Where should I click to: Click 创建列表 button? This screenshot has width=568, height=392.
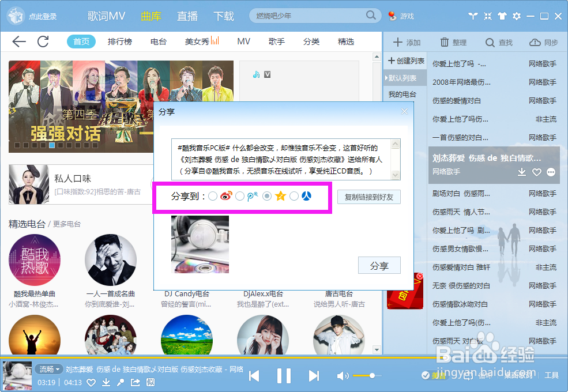point(406,61)
